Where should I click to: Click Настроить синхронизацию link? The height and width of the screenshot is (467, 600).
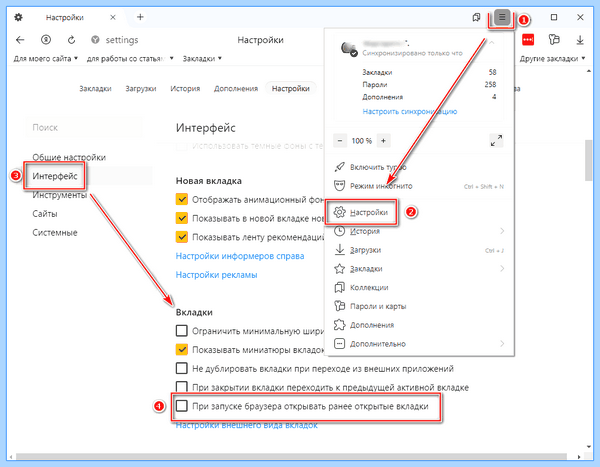409,111
